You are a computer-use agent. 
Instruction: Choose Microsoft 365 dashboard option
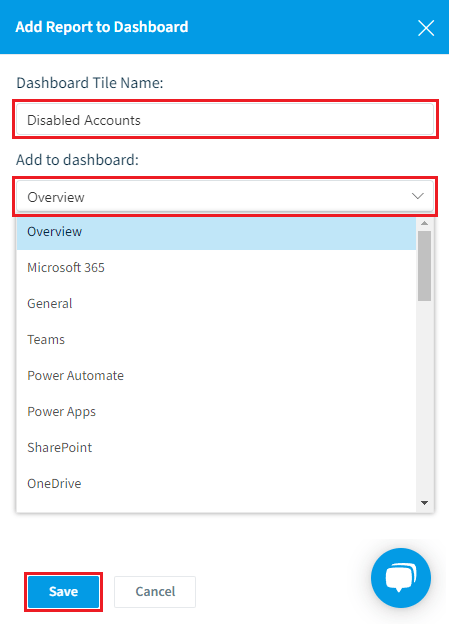pyautogui.click(x=216, y=268)
